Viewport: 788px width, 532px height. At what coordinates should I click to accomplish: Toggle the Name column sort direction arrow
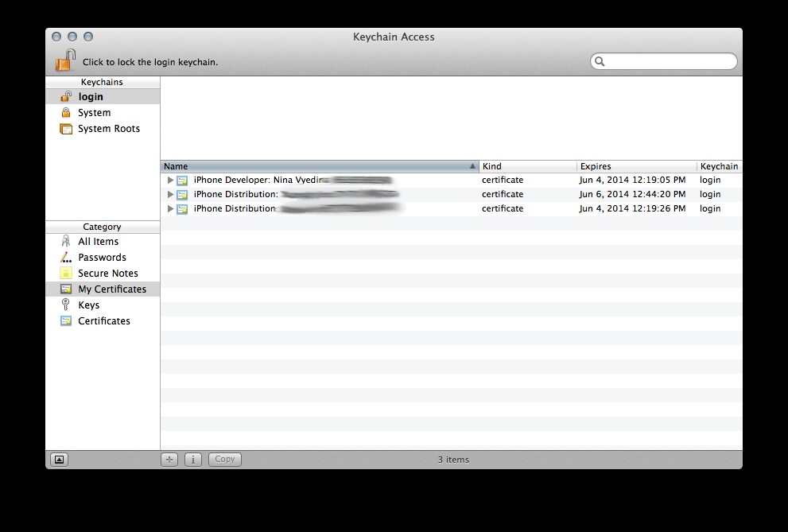[472, 165]
